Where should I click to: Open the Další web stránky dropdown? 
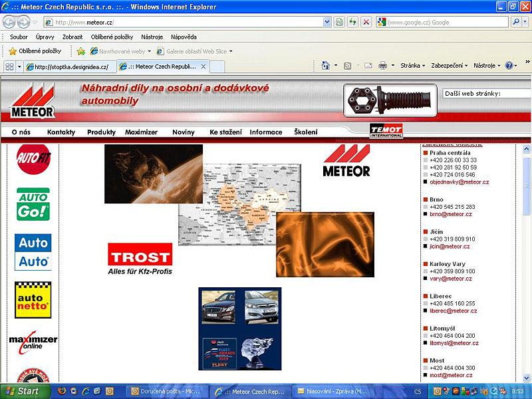[487, 93]
